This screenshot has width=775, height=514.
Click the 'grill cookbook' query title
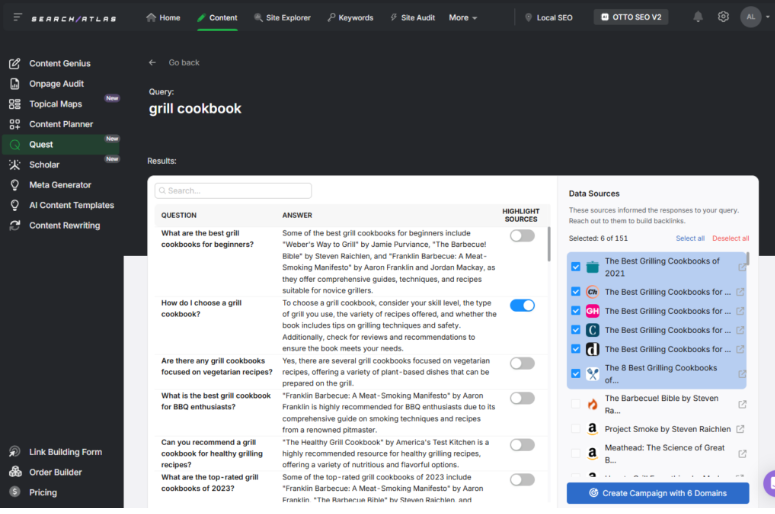(x=195, y=109)
